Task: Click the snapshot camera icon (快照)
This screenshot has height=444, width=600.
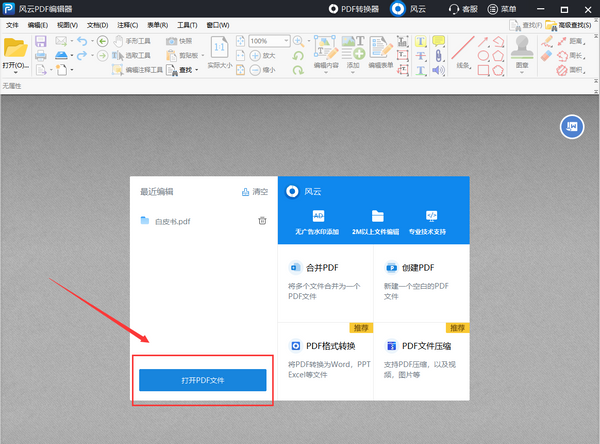Action: (x=179, y=41)
